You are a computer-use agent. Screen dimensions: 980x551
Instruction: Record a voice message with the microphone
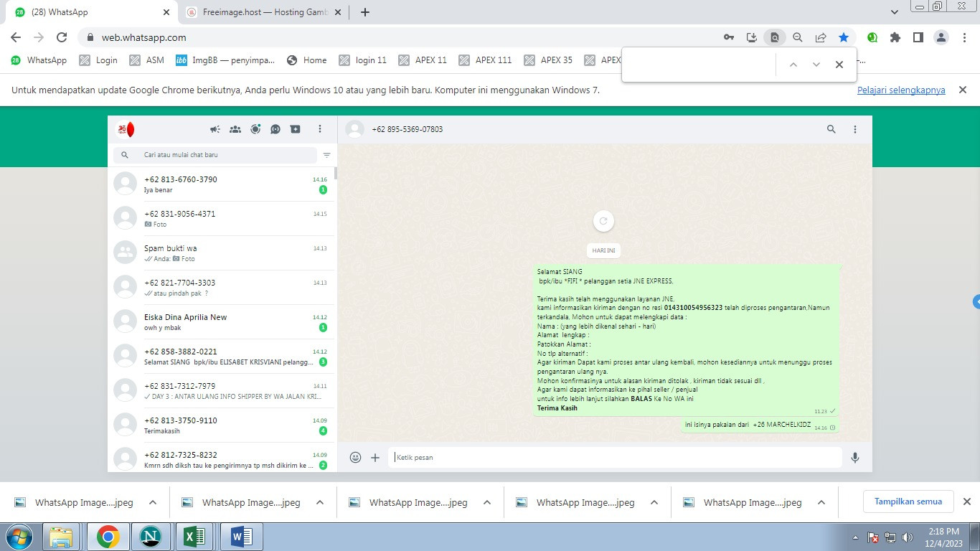click(x=855, y=457)
